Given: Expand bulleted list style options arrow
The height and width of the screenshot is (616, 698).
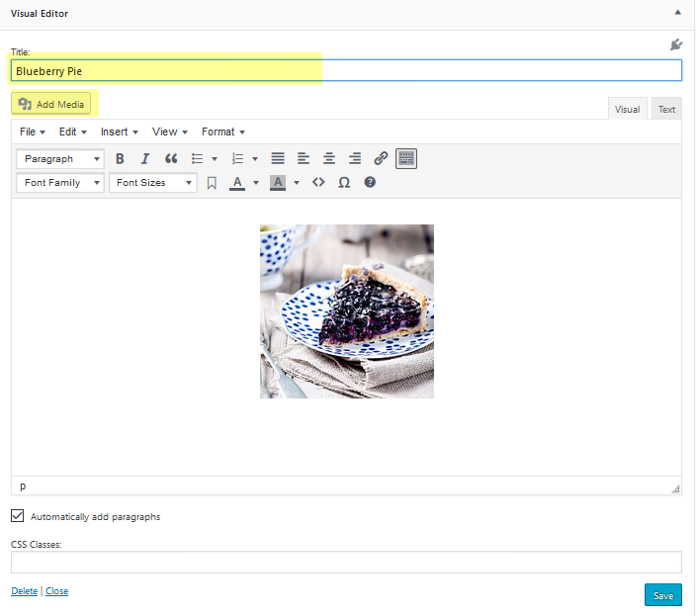Looking at the screenshot, I should pos(215,159).
